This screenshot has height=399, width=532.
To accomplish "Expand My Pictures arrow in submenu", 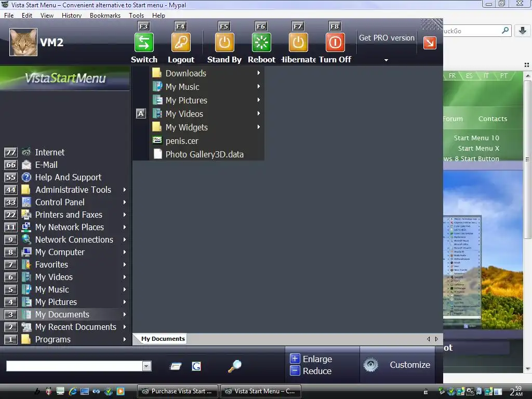I will [259, 100].
